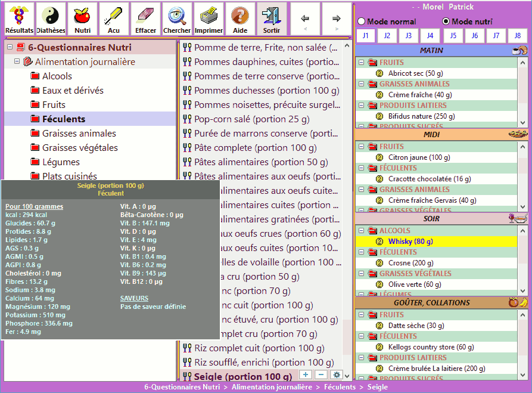The height and width of the screenshot is (393, 532).
Task: Switch to day tab J5
Action: 453,35
